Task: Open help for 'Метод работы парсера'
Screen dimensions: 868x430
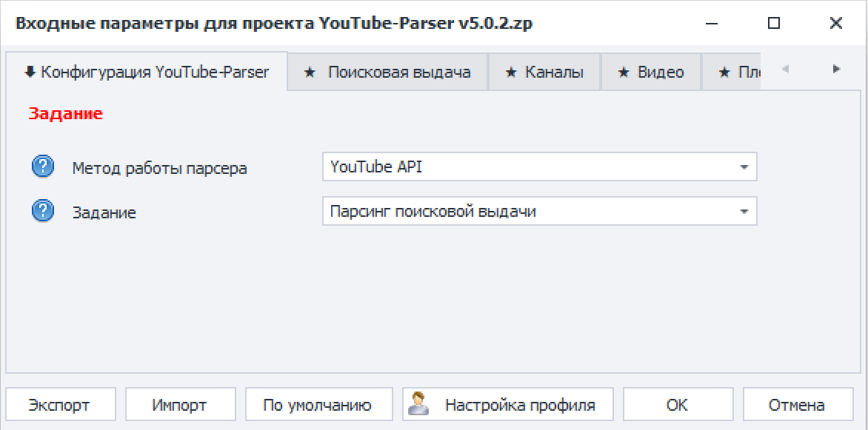Action: click(43, 167)
